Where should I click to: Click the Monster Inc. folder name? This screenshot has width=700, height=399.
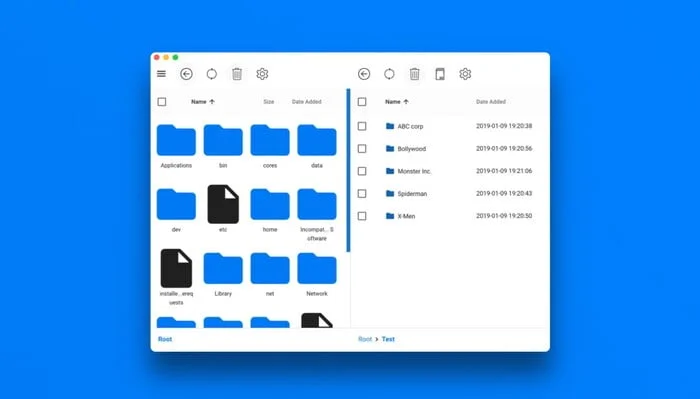click(x=414, y=171)
